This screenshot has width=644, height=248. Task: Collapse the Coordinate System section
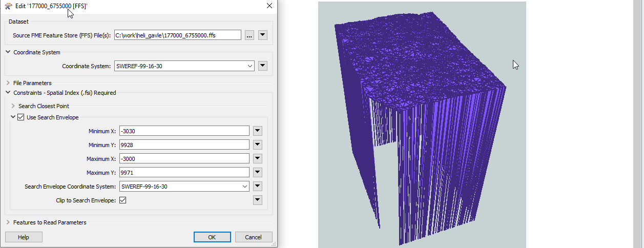pos(8,52)
